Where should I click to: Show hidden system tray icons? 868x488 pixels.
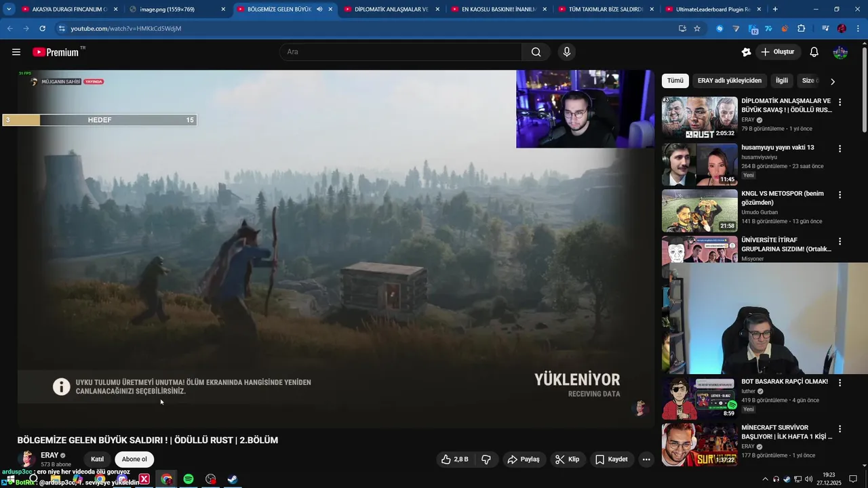[765, 479]
